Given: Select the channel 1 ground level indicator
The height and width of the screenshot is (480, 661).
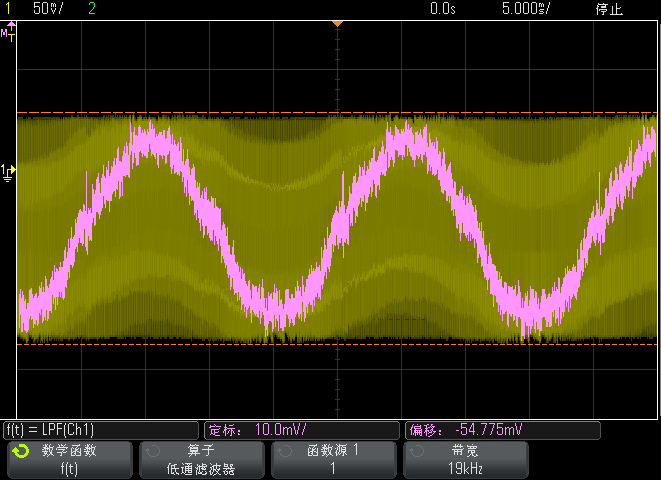Looking at the screenshot, I should (x=8, y=173).
